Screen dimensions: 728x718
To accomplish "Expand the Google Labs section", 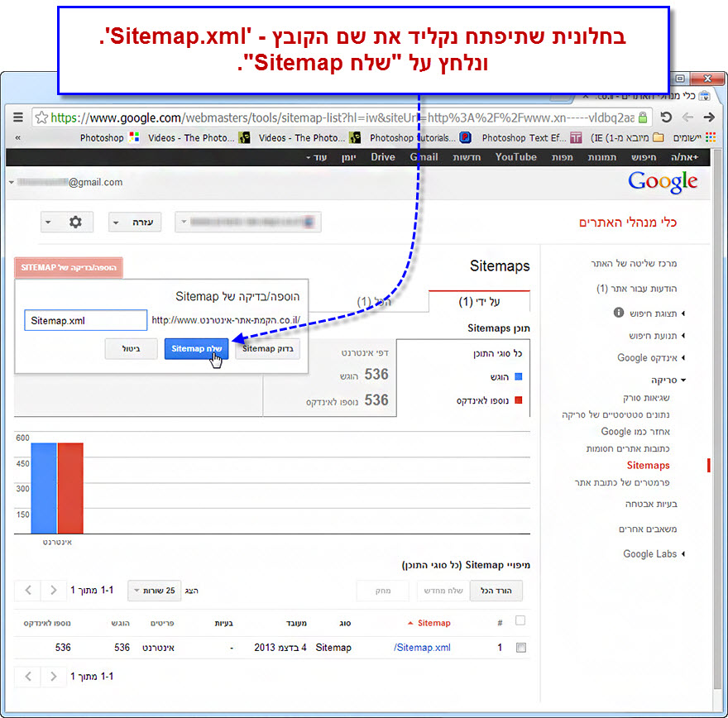I will point(654,553).
